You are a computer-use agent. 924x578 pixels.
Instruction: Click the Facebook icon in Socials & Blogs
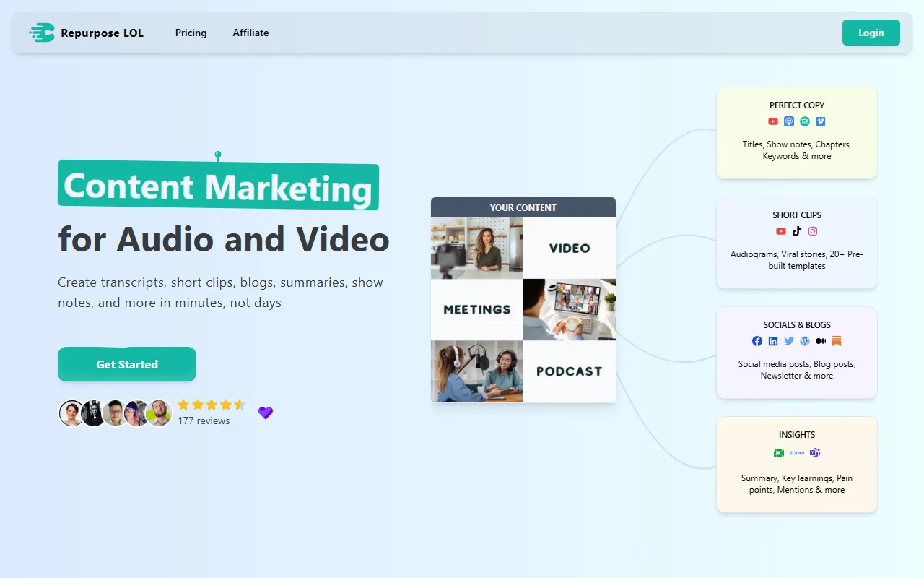click(x=757, y=342)
